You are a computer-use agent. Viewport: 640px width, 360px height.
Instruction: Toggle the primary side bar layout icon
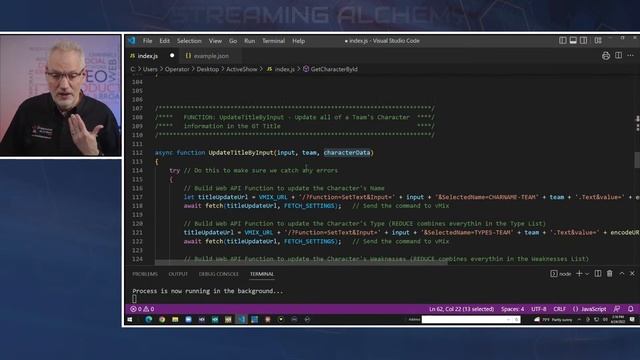[562, 40]
